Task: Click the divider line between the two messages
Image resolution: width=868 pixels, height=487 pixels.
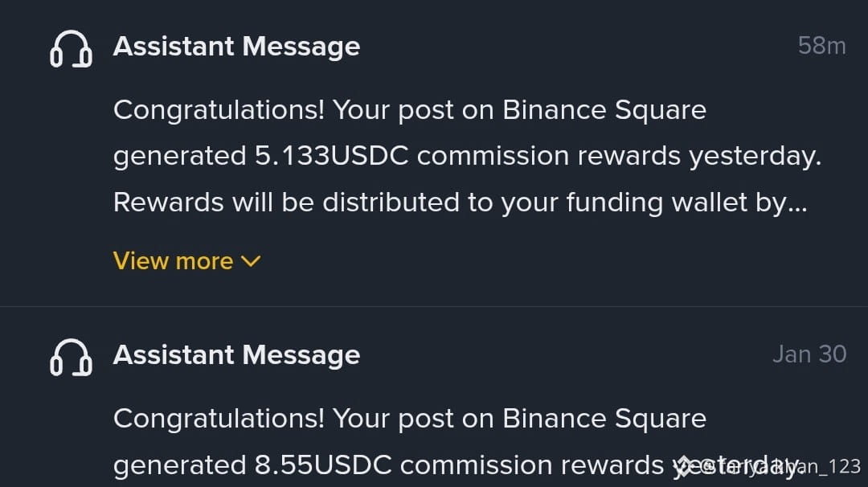Action: pyautogui.click(x=434, y=306)
